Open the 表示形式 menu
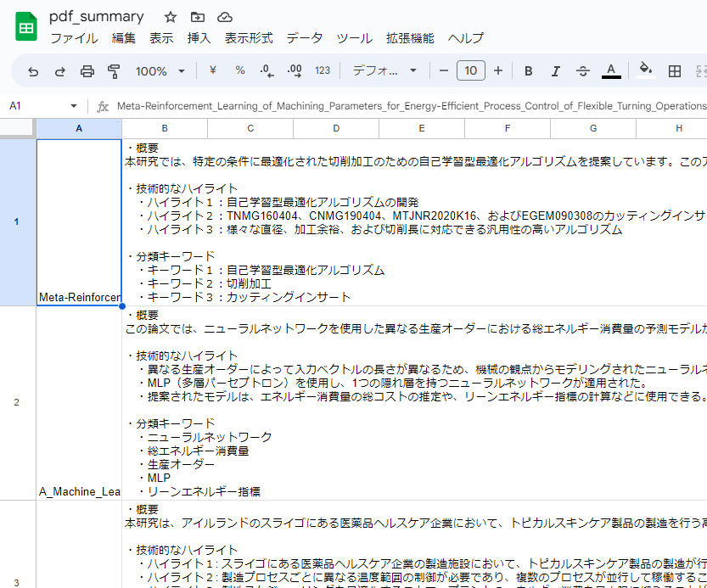Screen dimensions: 707x588 pyautogui.click(x=249, y=38)
